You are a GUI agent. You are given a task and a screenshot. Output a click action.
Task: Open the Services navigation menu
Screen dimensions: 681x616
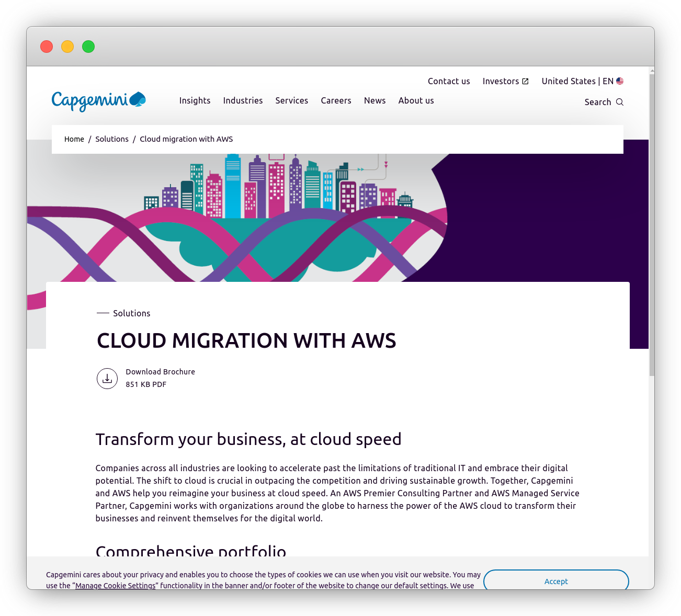291,100
